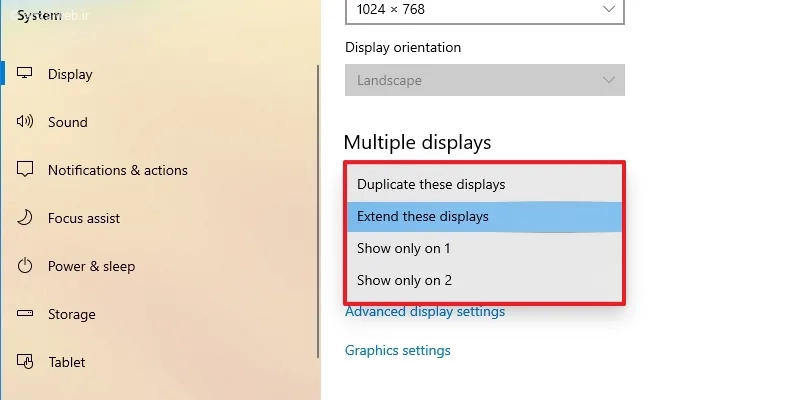Image resolution: width=800 pixels, height=400 pixels.
Task: Select Duplicate these displays option
Action: point(431,184)
